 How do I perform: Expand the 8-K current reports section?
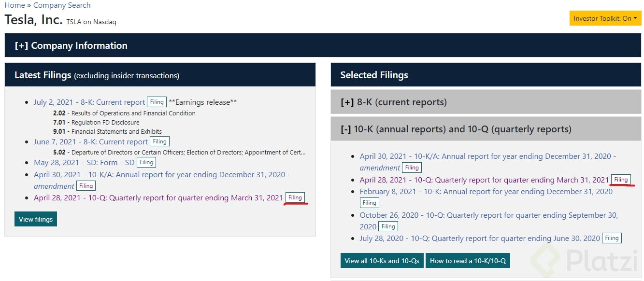[x=393, y=102]
